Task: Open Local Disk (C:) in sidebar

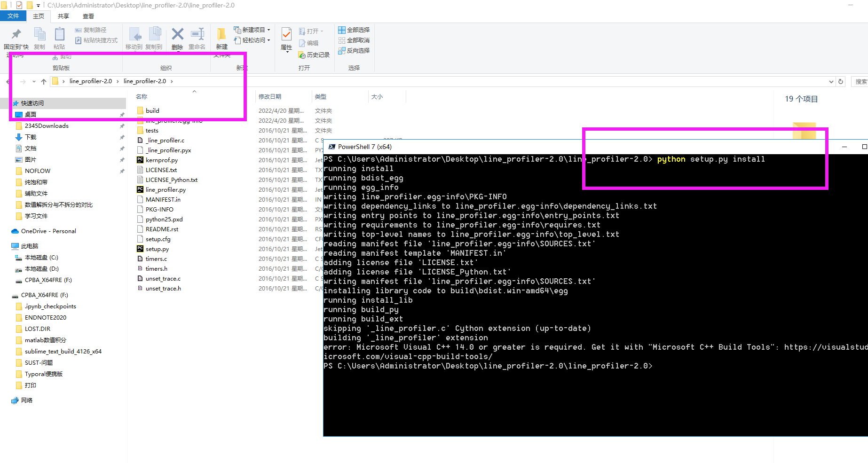Action: point(41,258)
